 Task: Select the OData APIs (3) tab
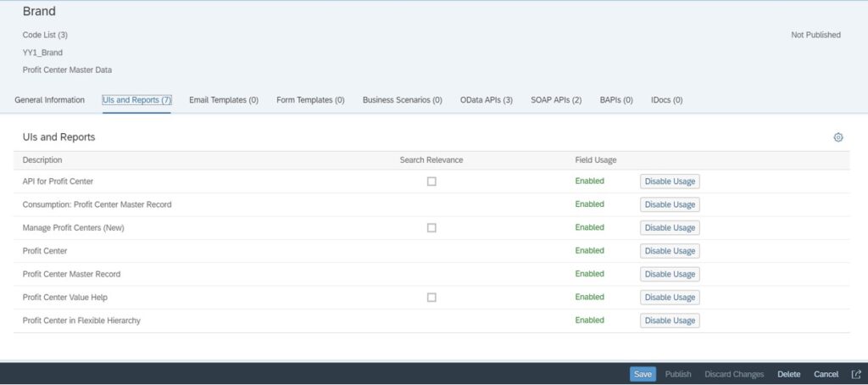coord(486,100)
